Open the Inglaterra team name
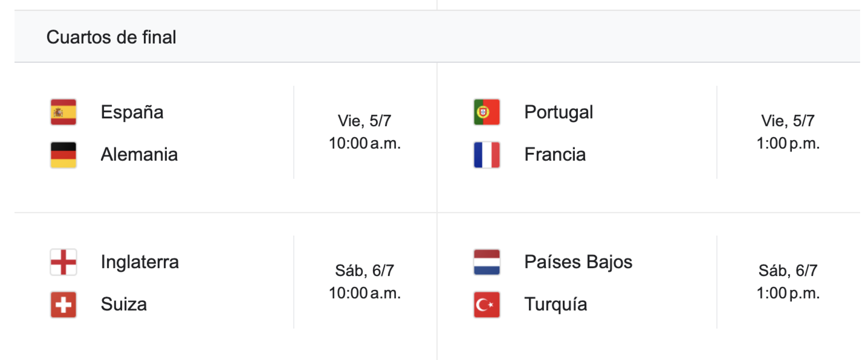Viewport: 868px width, 360px height. [140, 262]
